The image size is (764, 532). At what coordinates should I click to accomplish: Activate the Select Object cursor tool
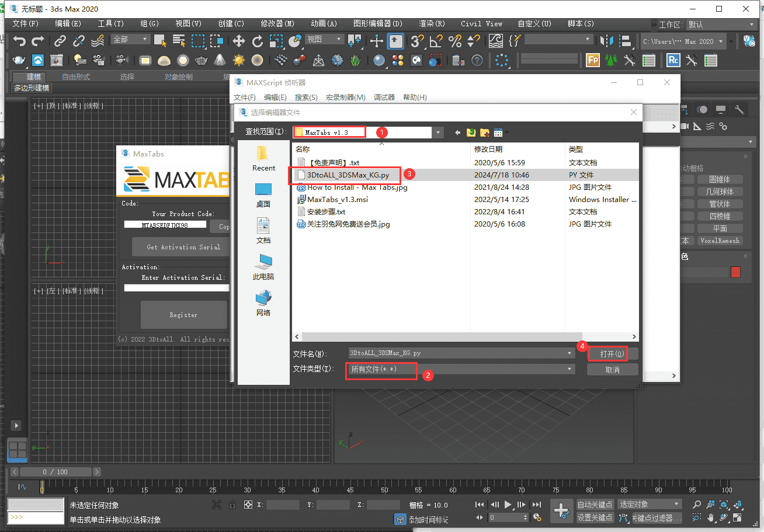tap(160, 41)
